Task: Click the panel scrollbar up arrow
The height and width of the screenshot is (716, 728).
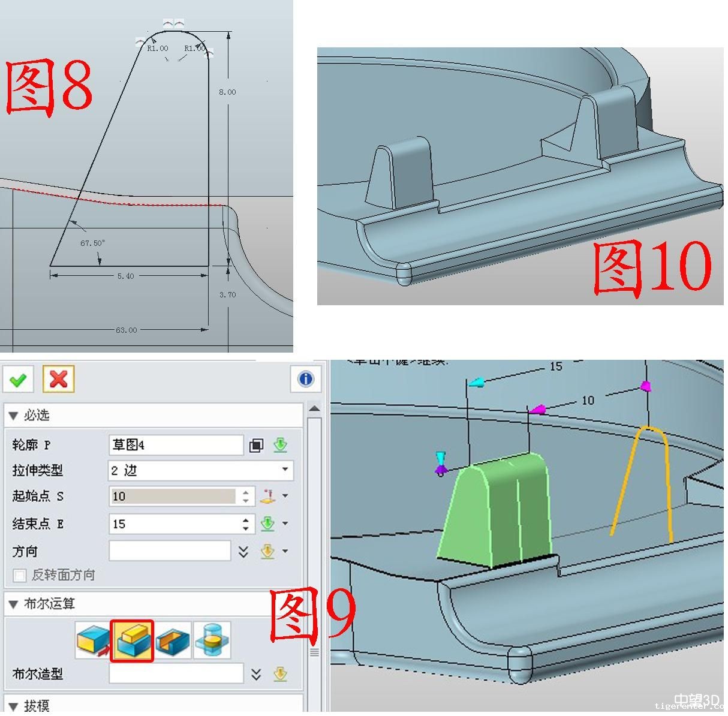Action: click(x=313, y=408)
